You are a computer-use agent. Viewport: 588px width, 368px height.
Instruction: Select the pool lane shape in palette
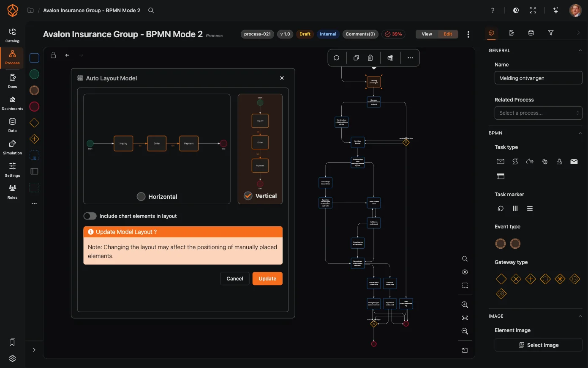[35, 171]
